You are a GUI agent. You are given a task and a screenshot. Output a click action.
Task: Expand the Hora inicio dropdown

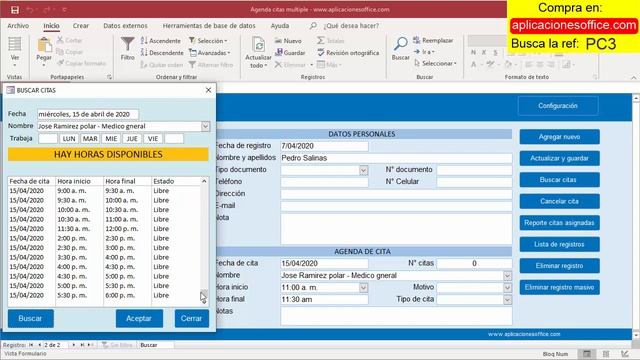click(363, 288)
